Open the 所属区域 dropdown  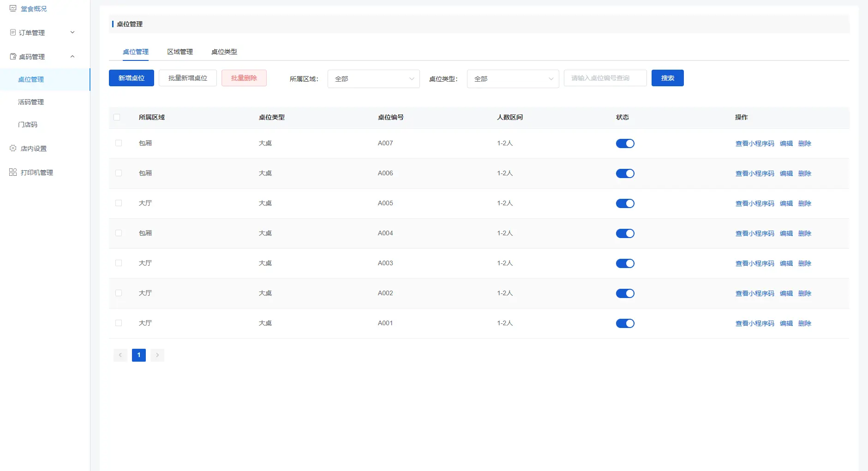click(x=374, y=79)
